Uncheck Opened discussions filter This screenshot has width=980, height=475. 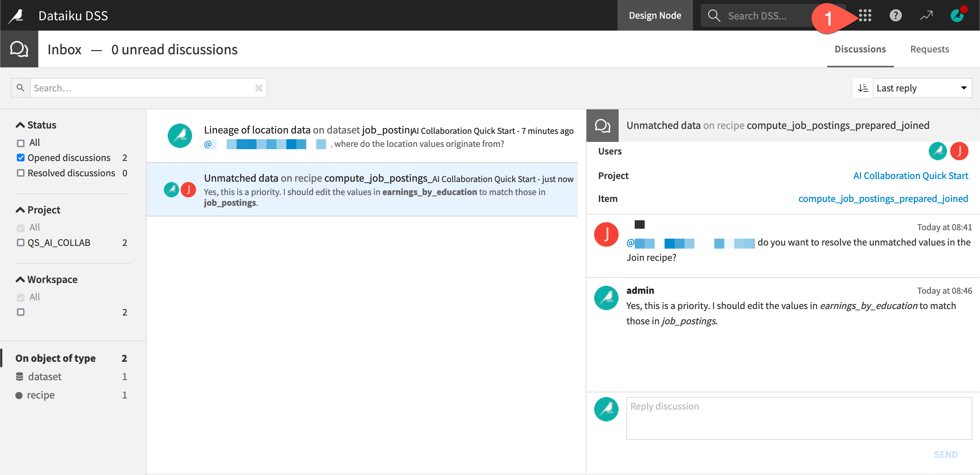pyautogui.click(x=21, y=157)
